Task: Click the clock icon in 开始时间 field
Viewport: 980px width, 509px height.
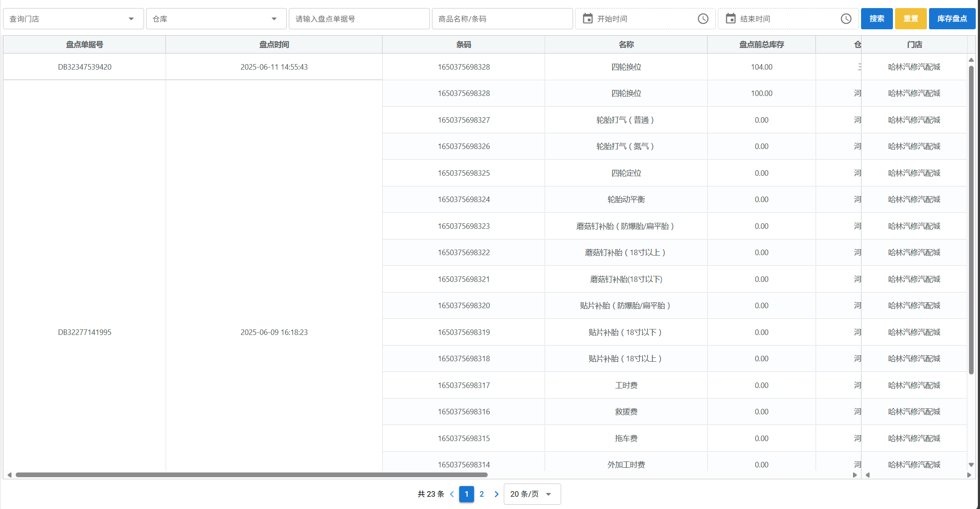Action: pos(703,19)
